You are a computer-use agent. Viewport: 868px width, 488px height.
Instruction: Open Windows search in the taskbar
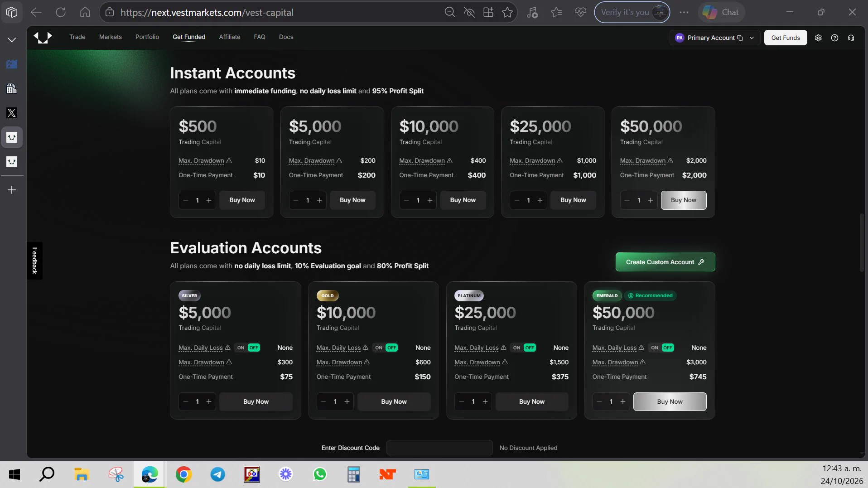47,474
